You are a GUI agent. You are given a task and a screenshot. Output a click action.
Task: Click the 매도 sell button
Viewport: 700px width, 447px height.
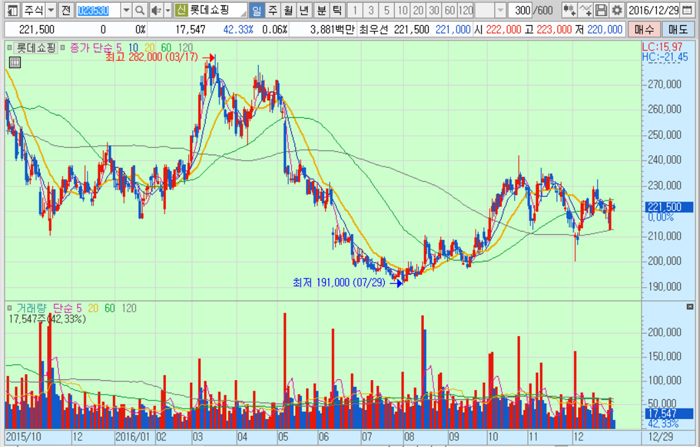(678, 29)
